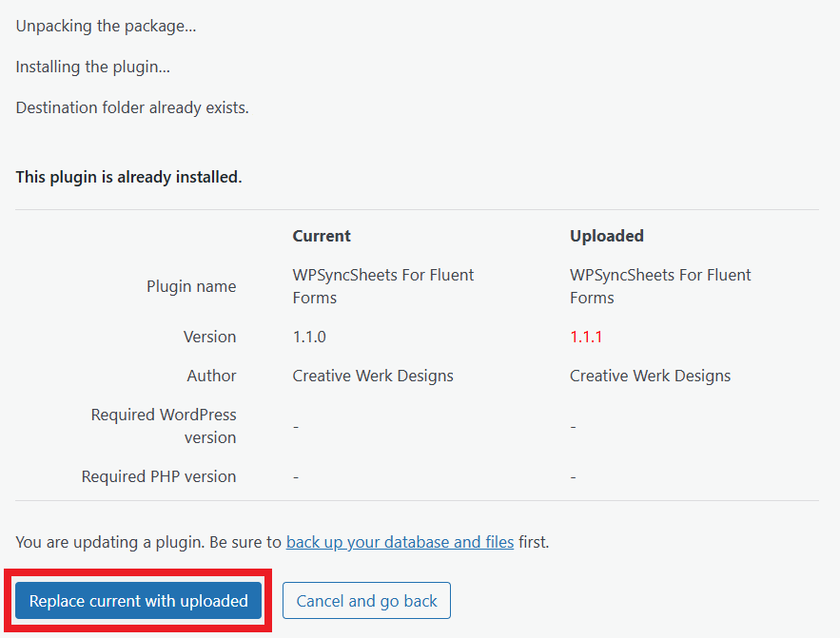Screen dimensions: 840x638
Task: Click current author Creative Werk Designs
Action: click(x=373, y=376)
